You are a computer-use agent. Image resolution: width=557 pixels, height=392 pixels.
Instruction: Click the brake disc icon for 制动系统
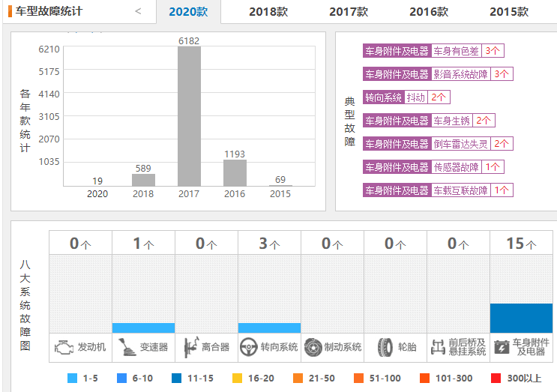click(313, 347)
